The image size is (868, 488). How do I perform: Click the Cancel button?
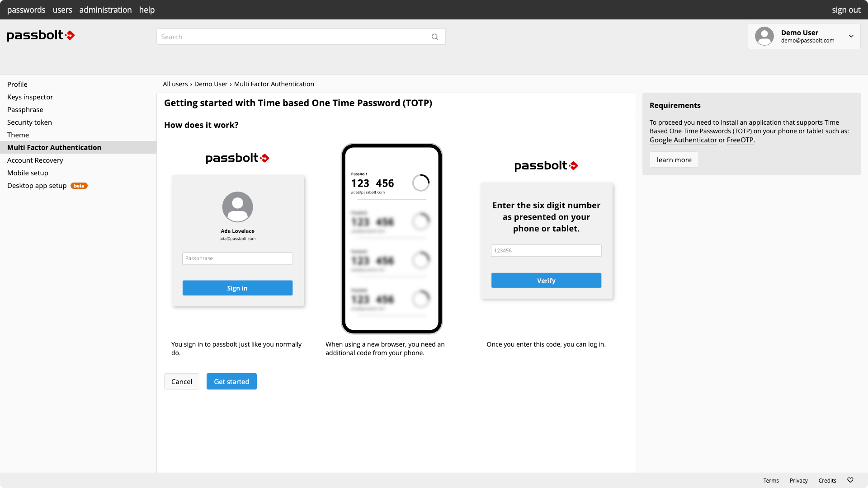(182, 381)
